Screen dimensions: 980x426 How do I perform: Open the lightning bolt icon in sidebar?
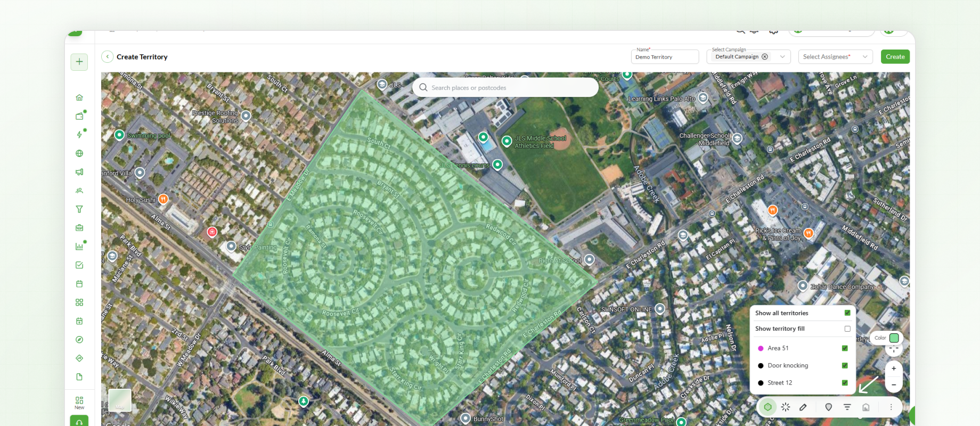(79, 135)
